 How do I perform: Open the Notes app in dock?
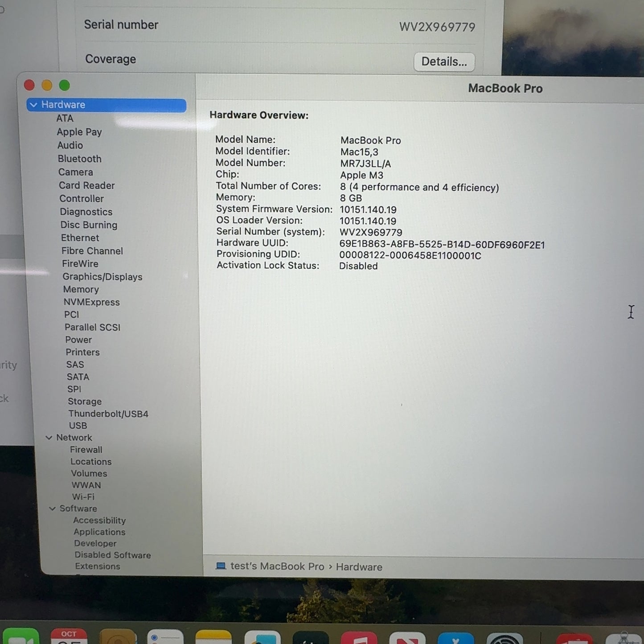click(x=213, y=637)
